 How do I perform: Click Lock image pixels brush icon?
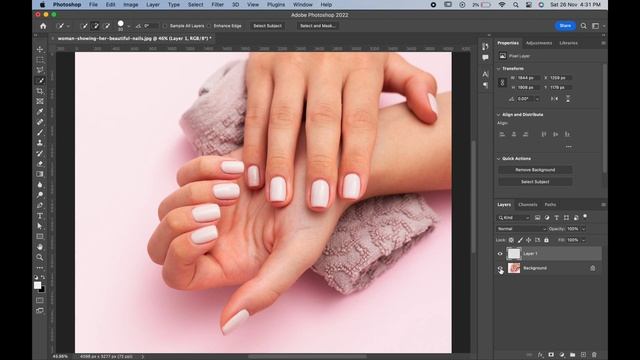pyautogui.click(x=520, y=240)
